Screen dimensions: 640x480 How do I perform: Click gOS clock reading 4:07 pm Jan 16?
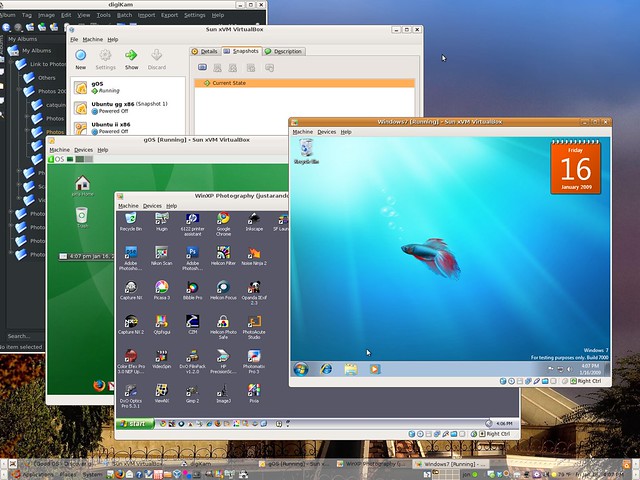[x=86, y=256]
